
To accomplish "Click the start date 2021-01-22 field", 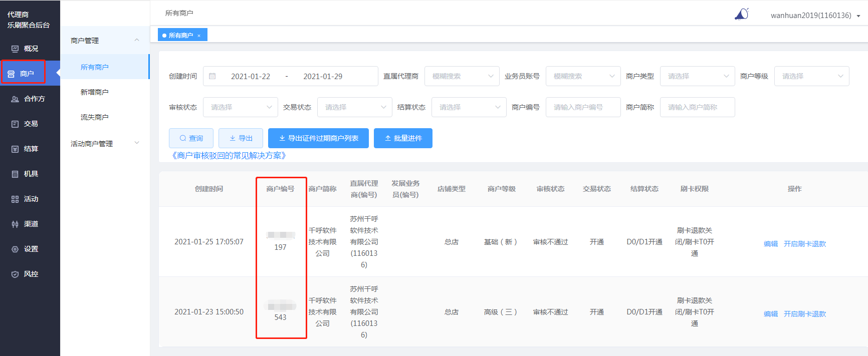I will (x=251, y=77).
